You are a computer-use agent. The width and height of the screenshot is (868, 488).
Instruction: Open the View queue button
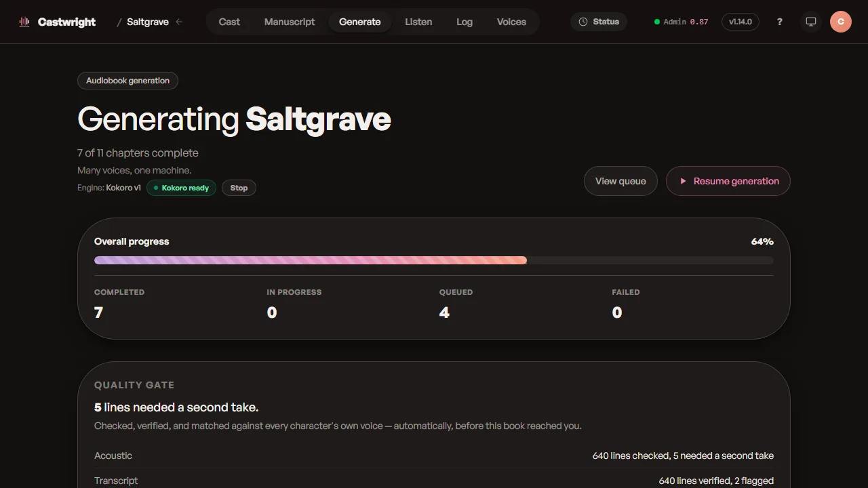click(x=620, y=181)
